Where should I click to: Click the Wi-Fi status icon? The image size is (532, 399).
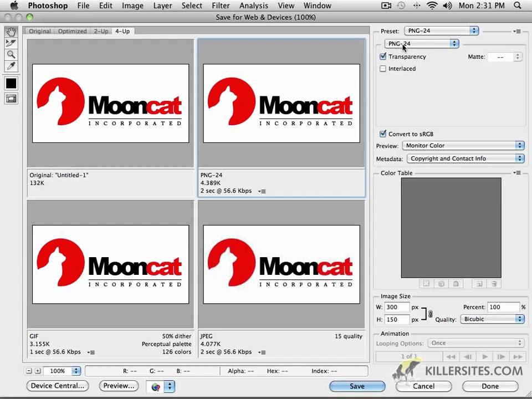click(x=432, y=6)
